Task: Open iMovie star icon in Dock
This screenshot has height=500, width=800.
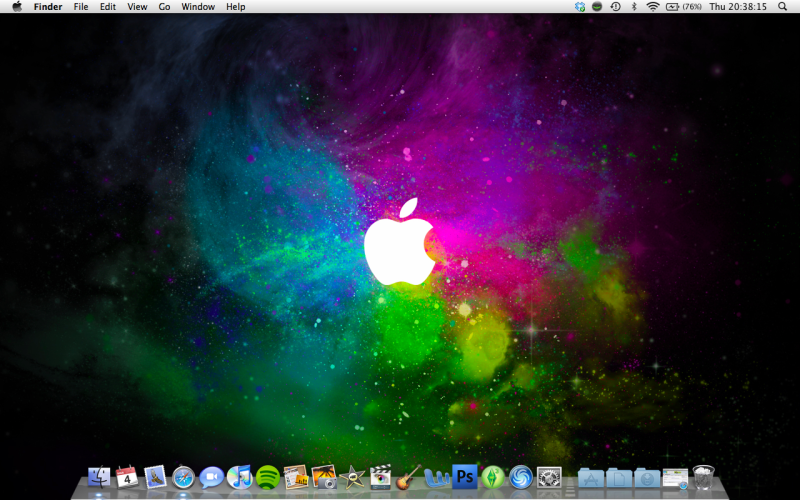Action: tap(352, 478)
